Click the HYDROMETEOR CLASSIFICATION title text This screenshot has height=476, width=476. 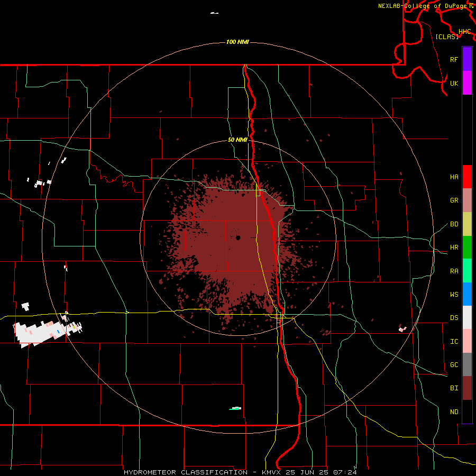[x=186, y=472]
